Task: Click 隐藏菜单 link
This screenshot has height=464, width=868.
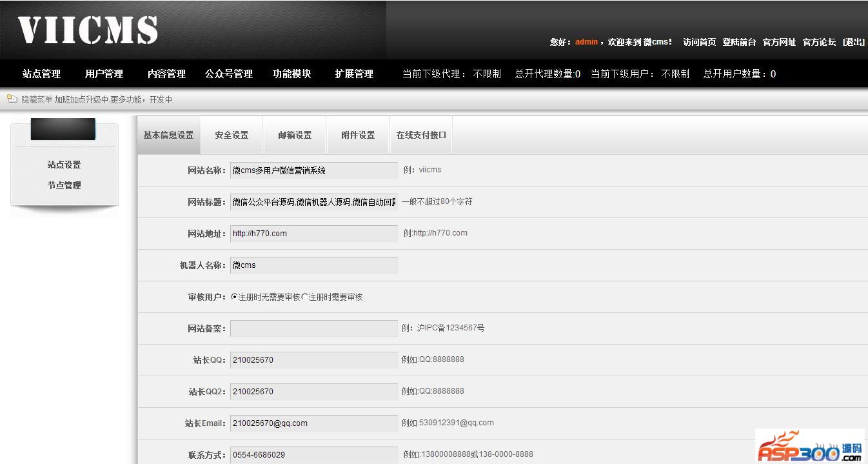Action: (37, 99)
